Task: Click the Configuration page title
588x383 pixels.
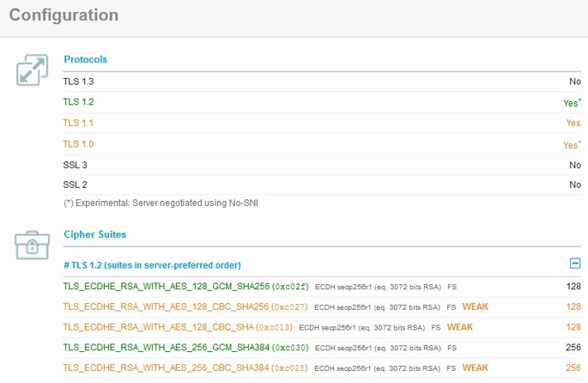Action: click(64, 15)
